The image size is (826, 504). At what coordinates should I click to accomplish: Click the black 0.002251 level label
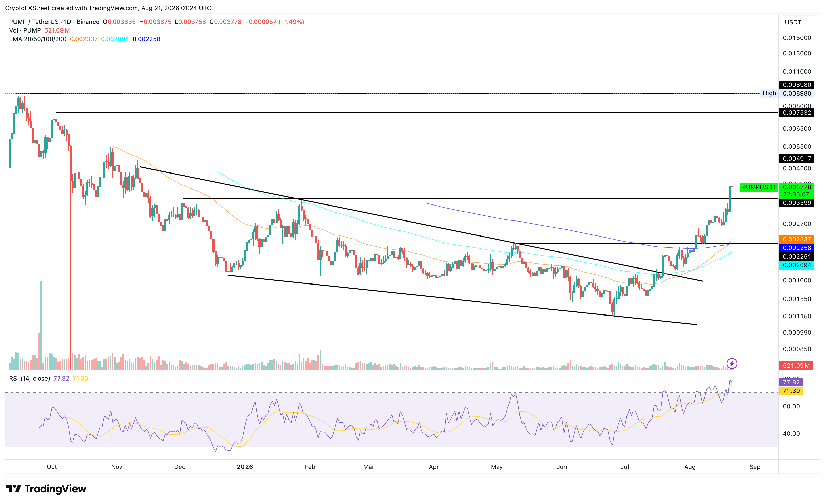797,257
